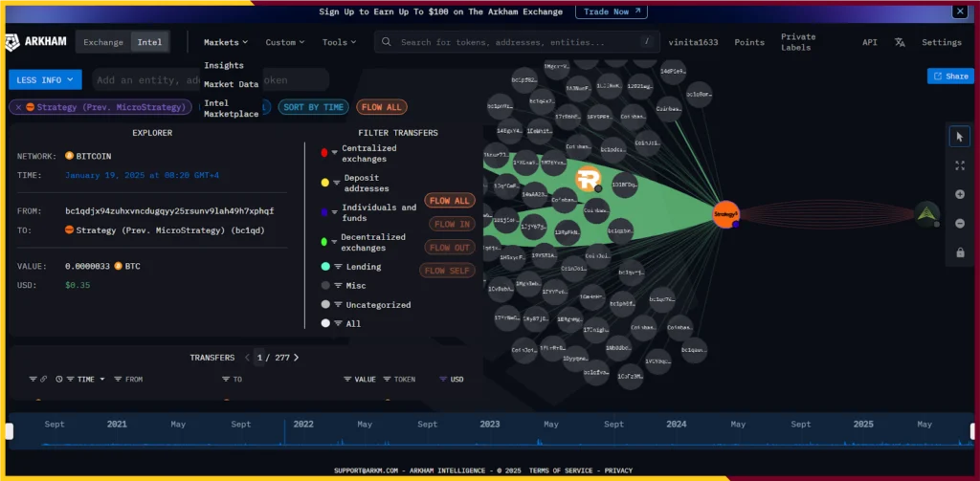The image size is (980, 481).
Task: Click filter icon beside Deposit addresses
Action: tap(338, 182)
